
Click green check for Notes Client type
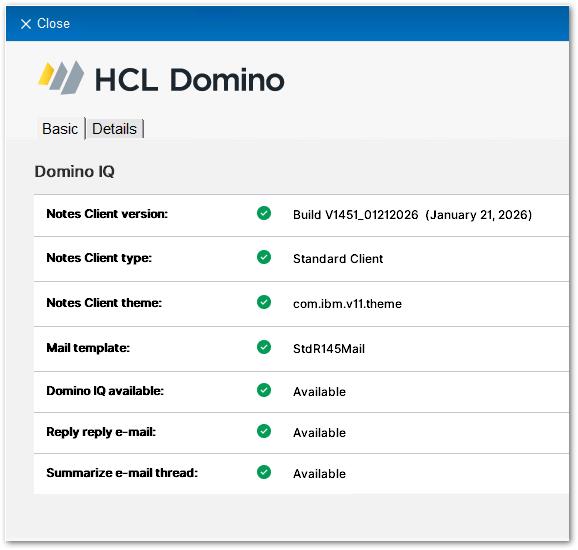pyautogui.click(x=264, y=257)
